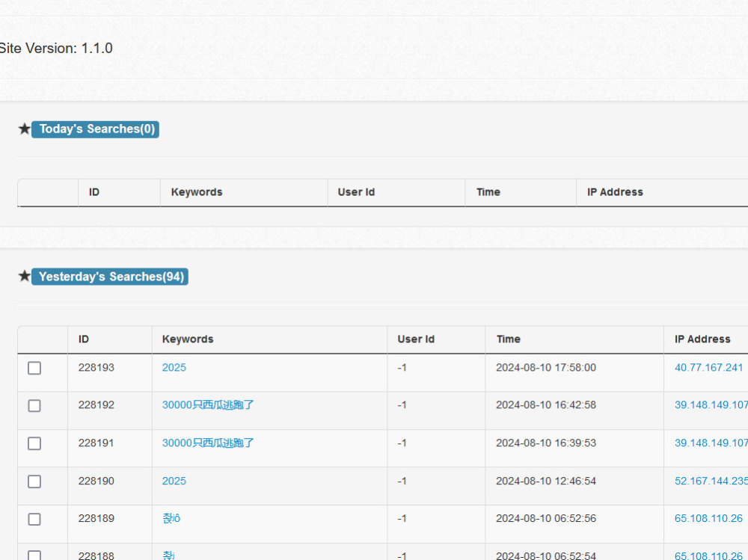Check the checkbox for record 228192

point(34,405)
